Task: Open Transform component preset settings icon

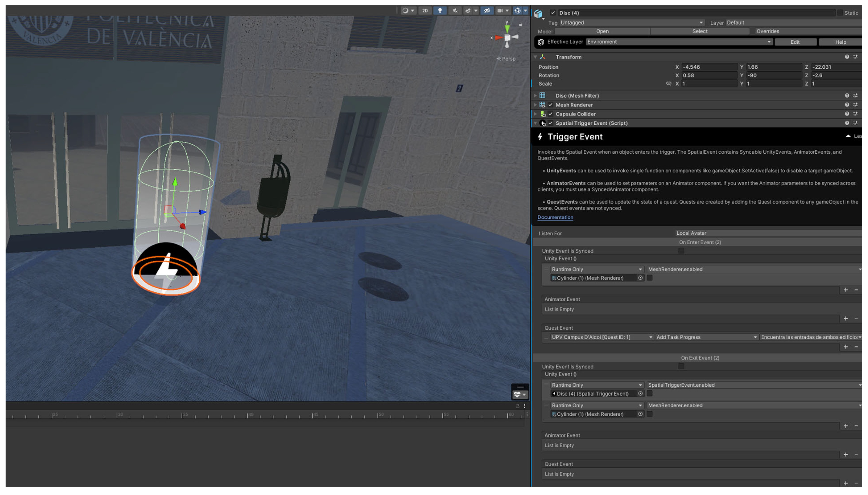Action: 855,57
